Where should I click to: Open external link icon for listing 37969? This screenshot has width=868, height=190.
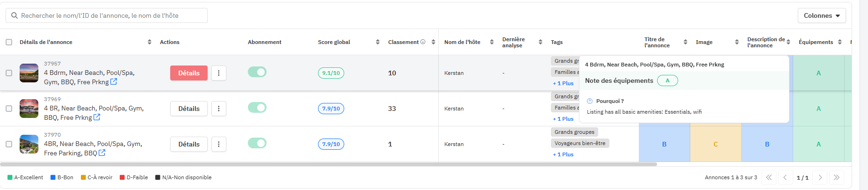pos(97,117)
